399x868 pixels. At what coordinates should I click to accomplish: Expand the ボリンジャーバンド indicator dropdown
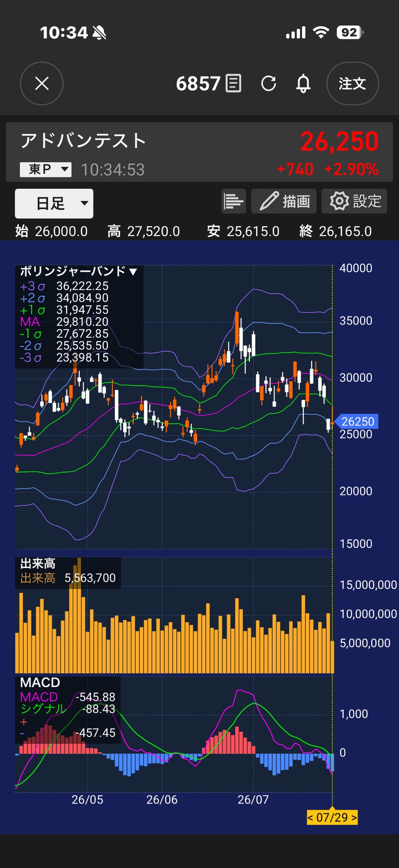(79, 271)
